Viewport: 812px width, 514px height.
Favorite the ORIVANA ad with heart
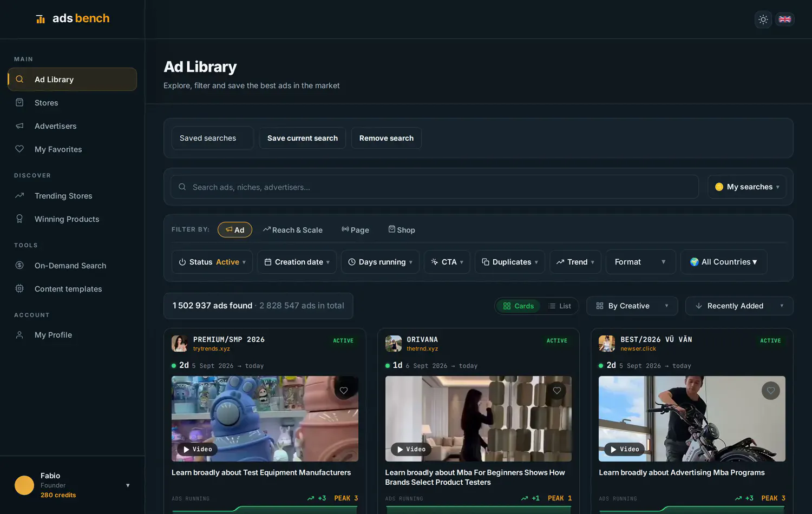coord(557,391)
